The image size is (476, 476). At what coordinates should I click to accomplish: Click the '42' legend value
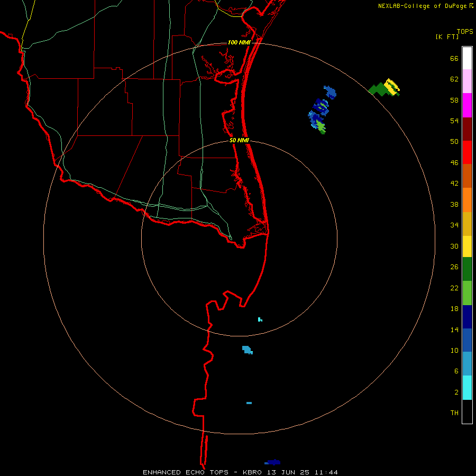tap(454, 184)
